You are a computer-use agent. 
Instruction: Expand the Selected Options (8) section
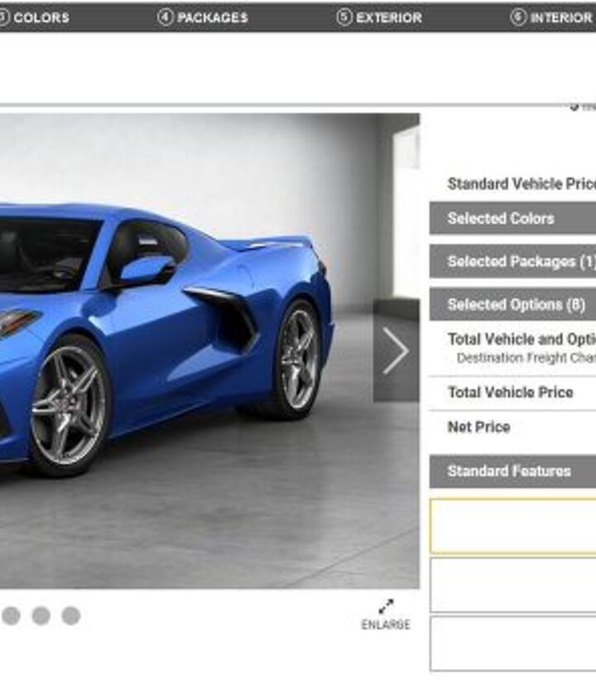coord(512,305)
